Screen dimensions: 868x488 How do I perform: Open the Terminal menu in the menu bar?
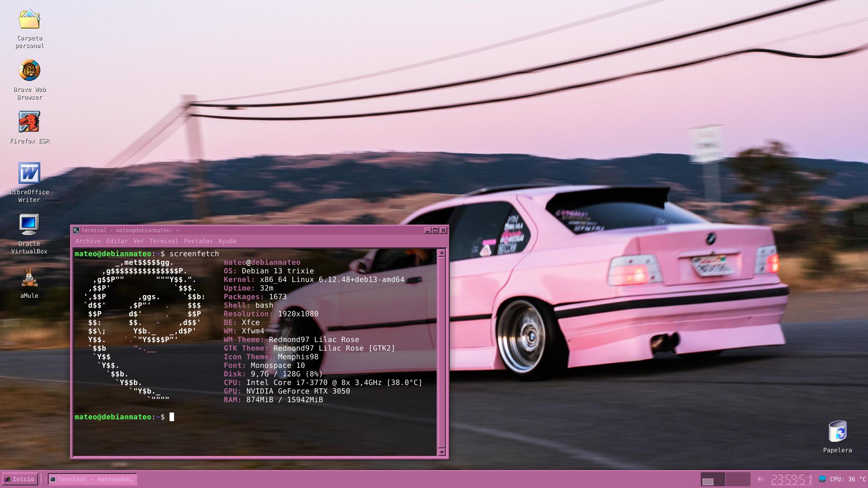[x=164, y=241]
